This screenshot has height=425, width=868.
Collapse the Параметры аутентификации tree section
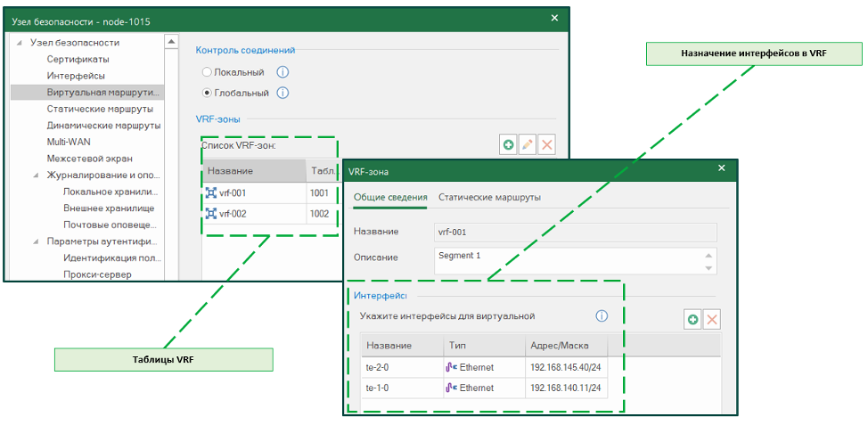36,241
